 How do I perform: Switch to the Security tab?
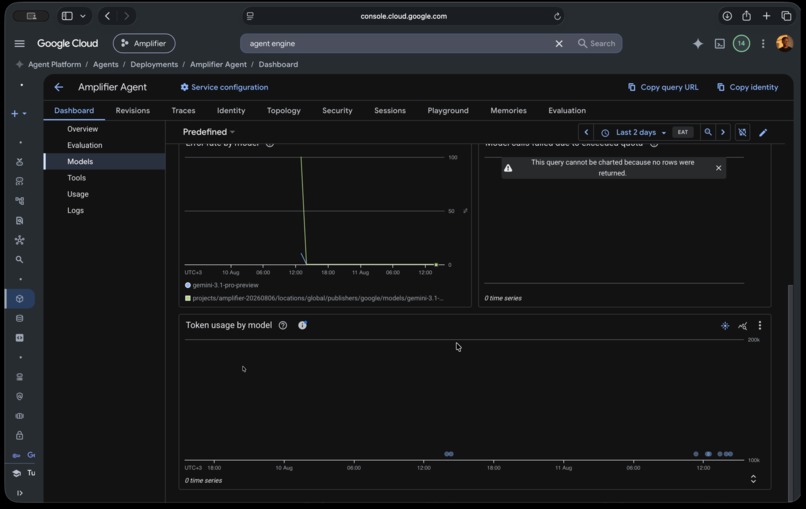click(337, 111)
